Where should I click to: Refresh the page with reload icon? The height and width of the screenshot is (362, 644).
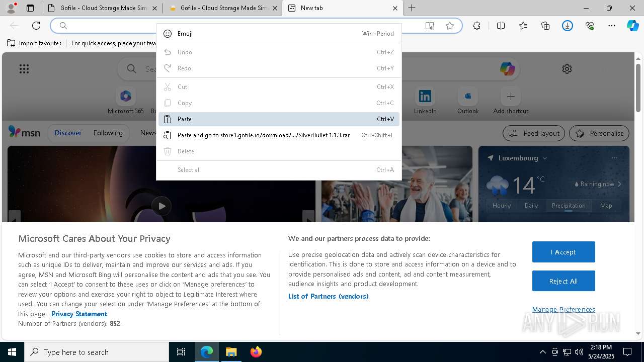point(36,26)
